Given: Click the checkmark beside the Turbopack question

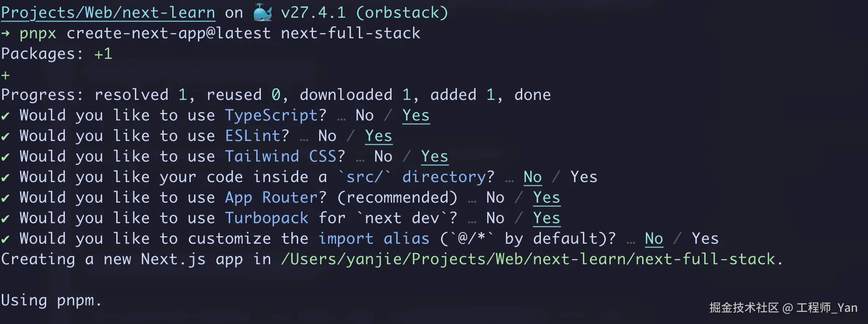Looking at the screenshot, I should pyautogui.click(x=6, y=218).
